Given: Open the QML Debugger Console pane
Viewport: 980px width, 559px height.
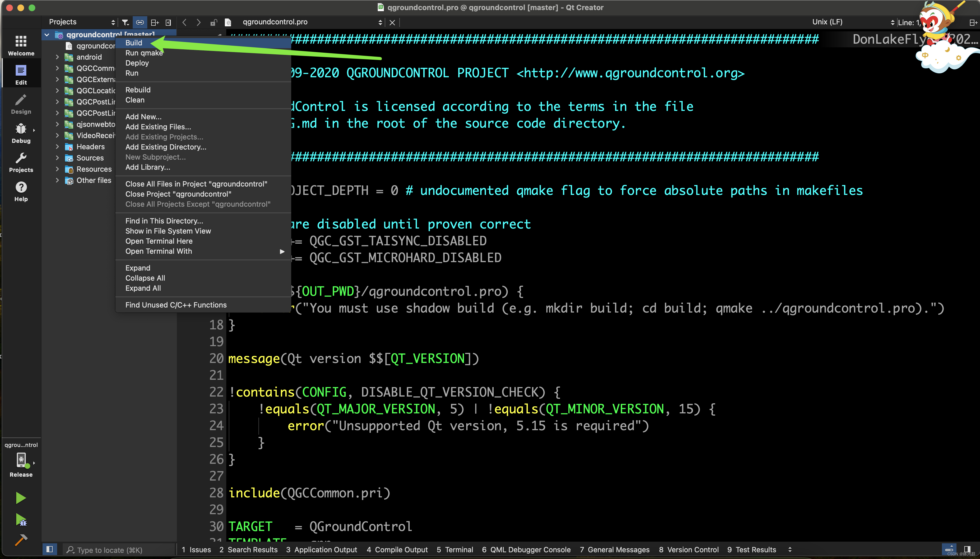Looking at the screenshot, I should coord(526,549).
